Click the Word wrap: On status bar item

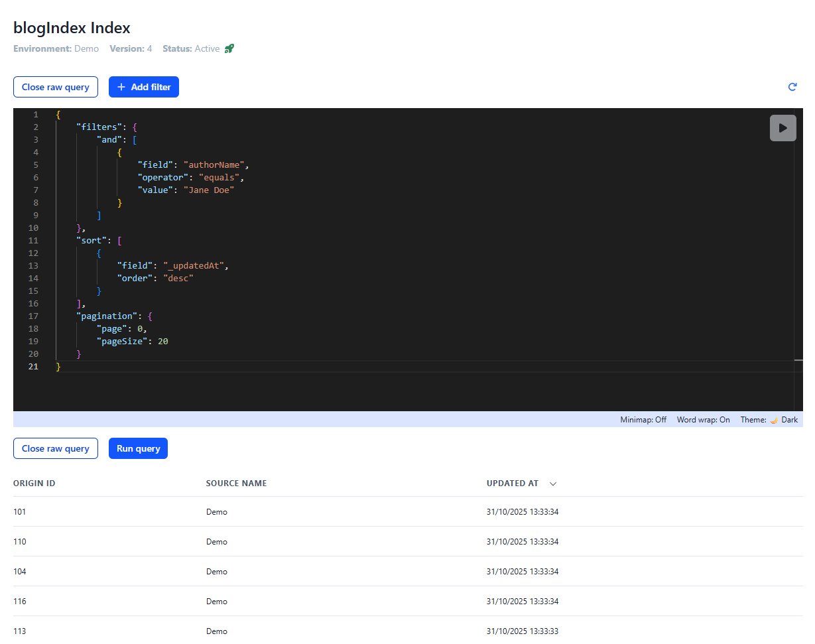tap(703, 419)
